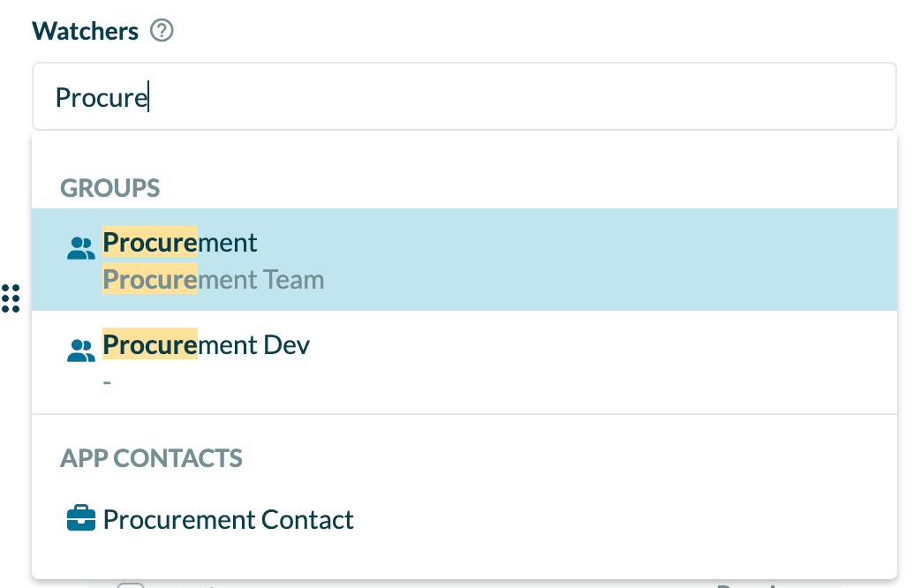Click the Watchers field label
920x588 pixels.
(86, 31)
